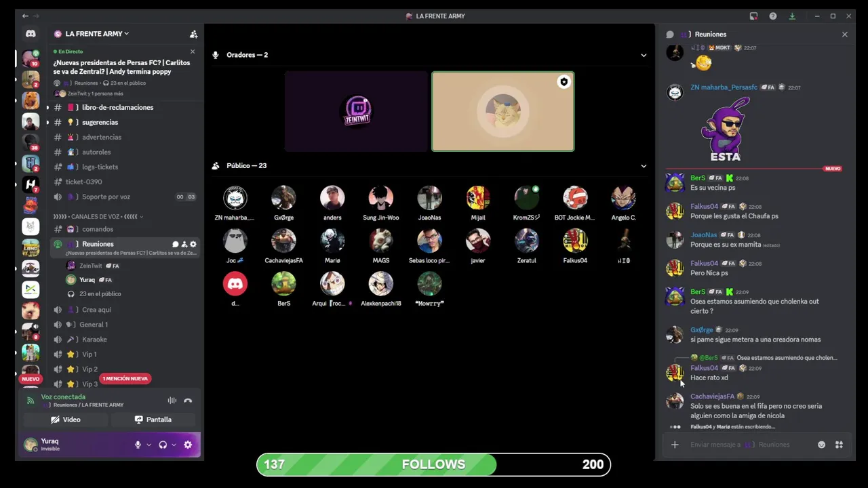Disconnect from voice with hang-up icon
Viewport: 868px width, 488px height.
(188, 401)
